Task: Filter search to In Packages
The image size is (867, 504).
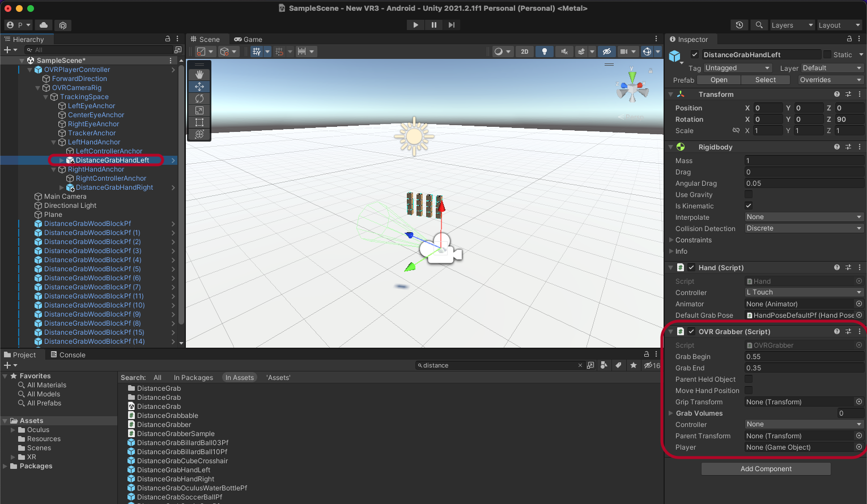Action: coord(193,378)
